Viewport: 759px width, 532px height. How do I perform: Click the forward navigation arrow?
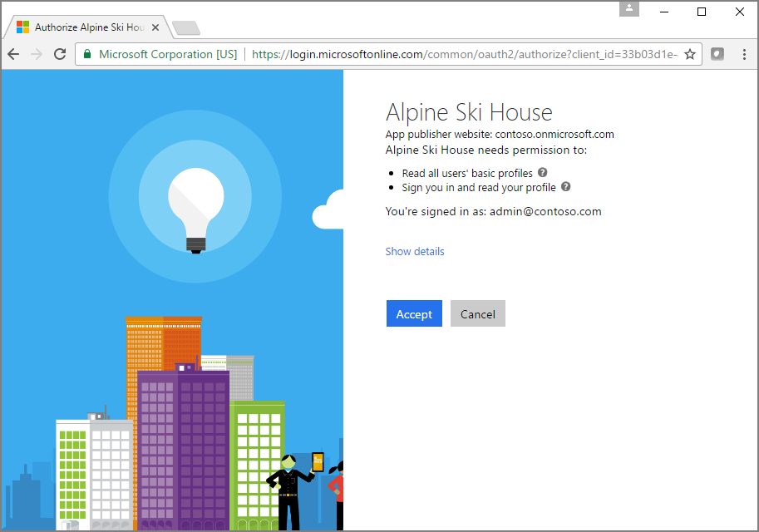(x=37, y=54)
